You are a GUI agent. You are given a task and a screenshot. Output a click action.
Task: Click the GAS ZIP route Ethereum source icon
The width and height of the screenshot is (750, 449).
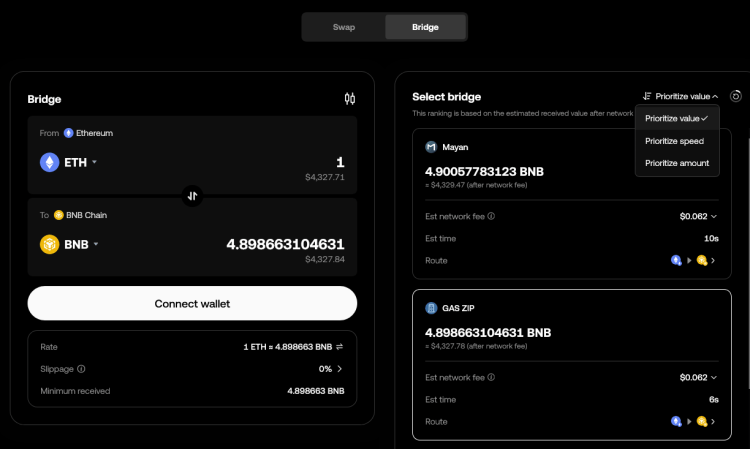coord(676,421)
